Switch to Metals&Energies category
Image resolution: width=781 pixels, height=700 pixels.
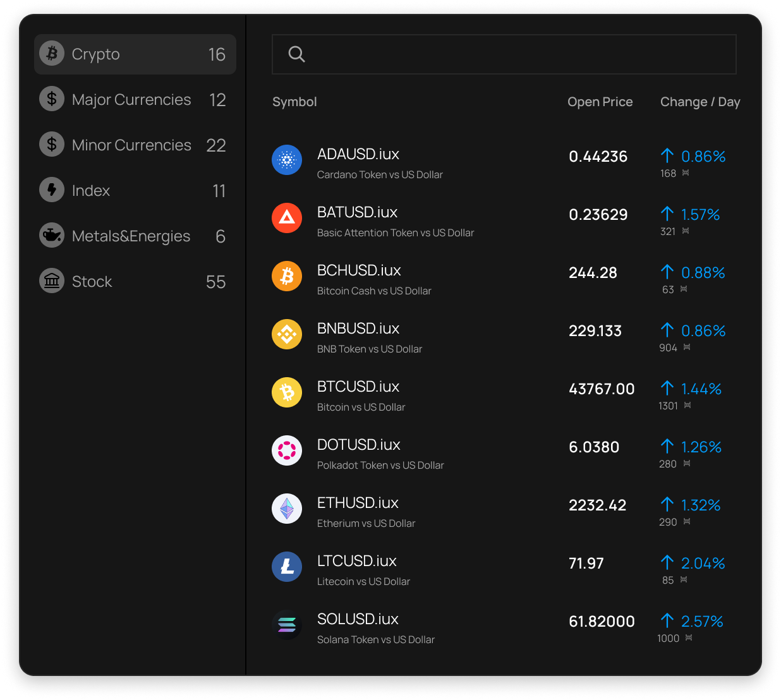135,236
